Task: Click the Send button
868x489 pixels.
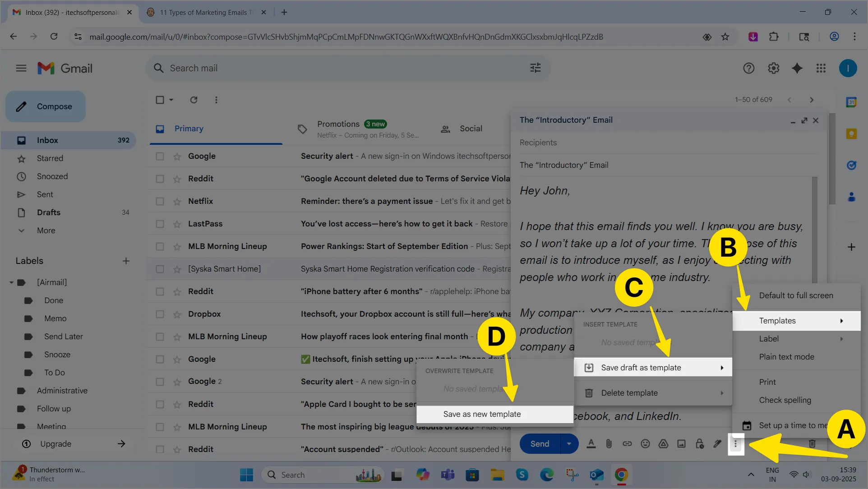Action: coord(540,444)
